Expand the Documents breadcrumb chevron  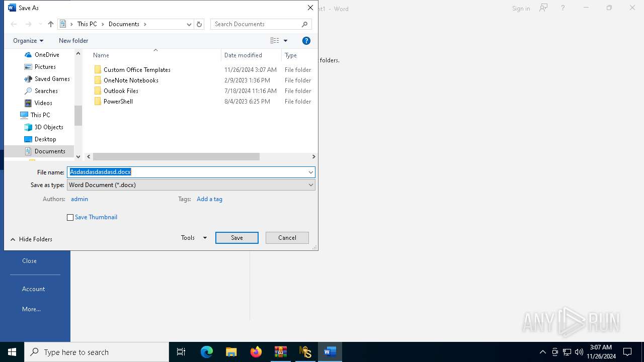145,24
